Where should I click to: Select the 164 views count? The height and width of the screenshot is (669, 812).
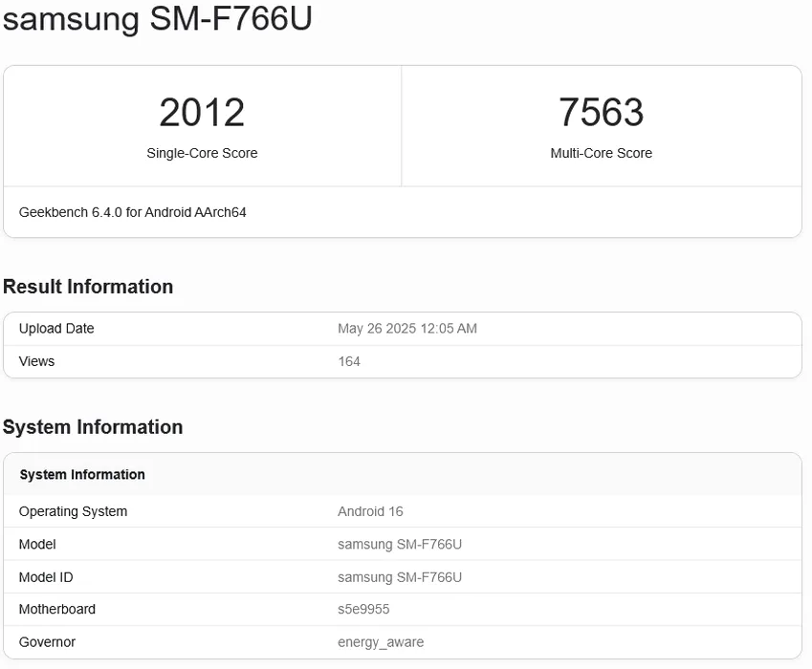[349, 361]
